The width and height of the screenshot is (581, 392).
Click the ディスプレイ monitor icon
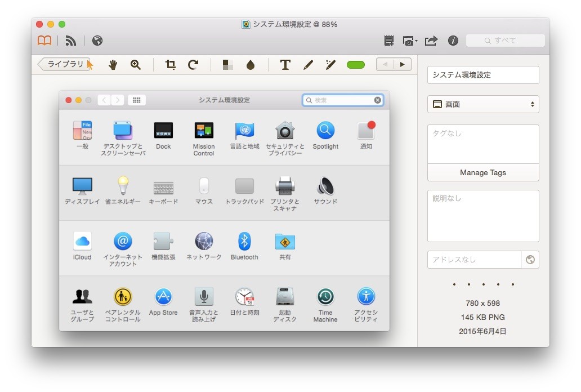coord(82,186)
